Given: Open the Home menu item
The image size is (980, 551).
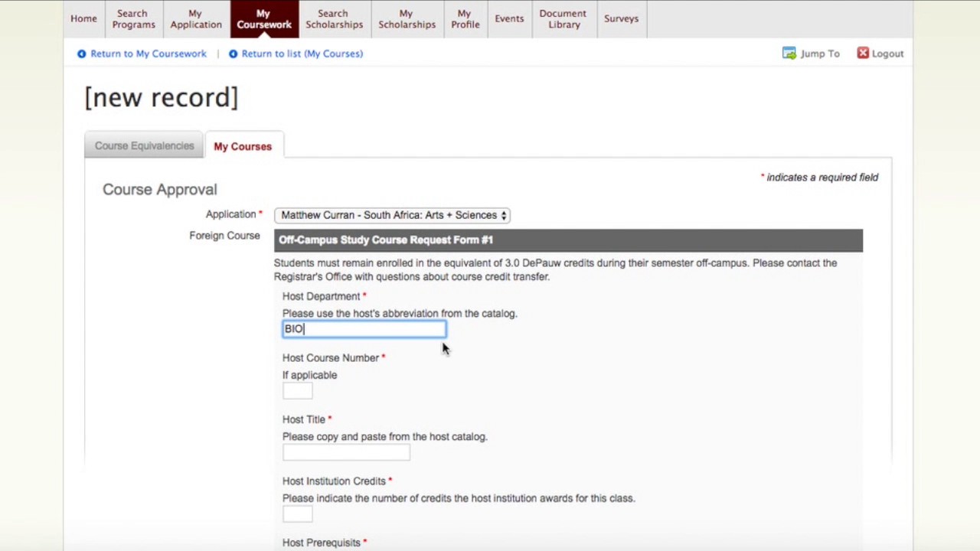Looking at the screenshot, I should tap(83, 18).
